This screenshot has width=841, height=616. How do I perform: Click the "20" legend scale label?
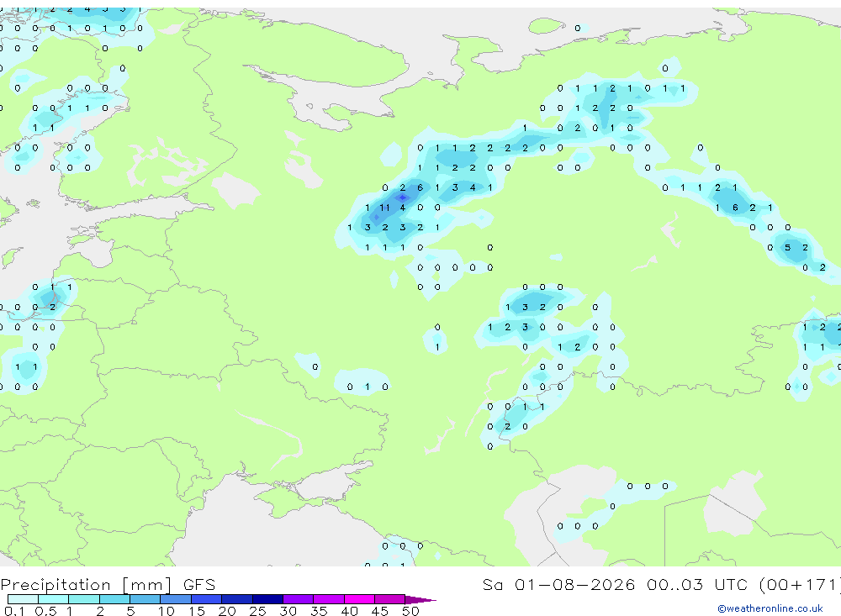(227, 611)
